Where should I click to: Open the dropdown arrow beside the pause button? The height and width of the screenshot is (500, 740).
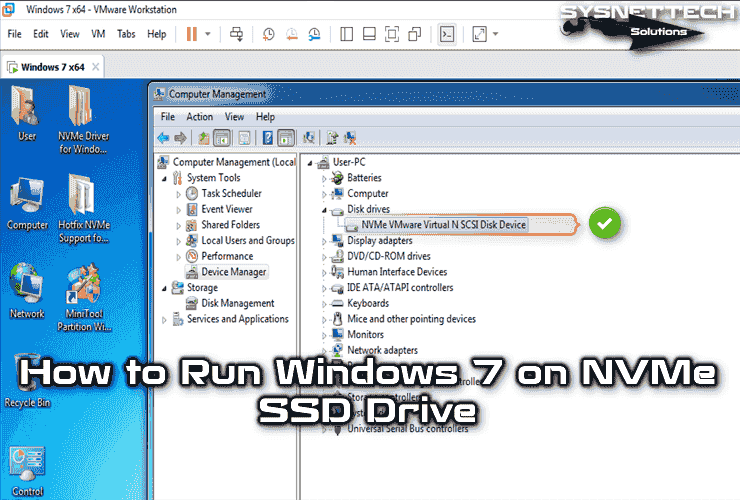pyautogui.click(x=208, y=34)
